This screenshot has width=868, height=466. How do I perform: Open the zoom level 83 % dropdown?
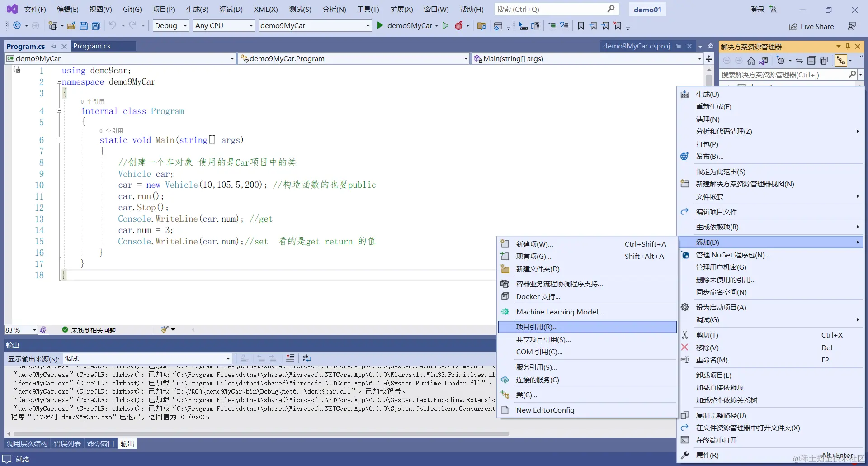21,330
